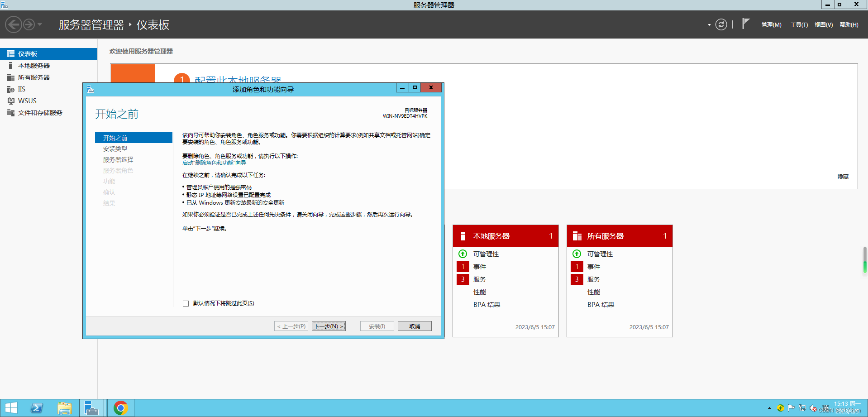868x417 pixels.
Task: Click the back navigation arrow in Server Manager
Action: pos(14,24)
